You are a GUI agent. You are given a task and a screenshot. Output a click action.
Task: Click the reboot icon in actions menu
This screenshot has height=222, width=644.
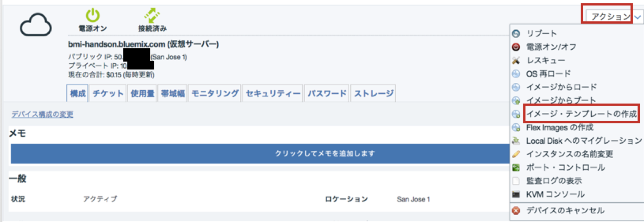(516, 33)
